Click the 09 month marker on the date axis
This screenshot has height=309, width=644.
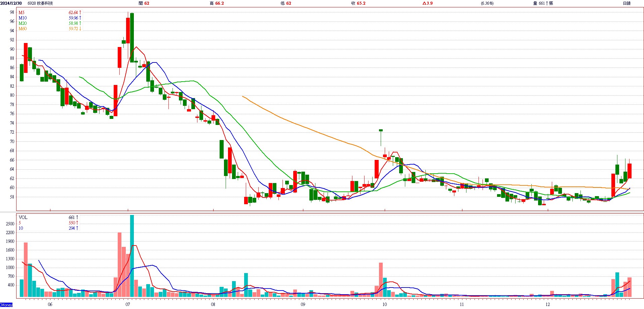(x=303, y=305)
